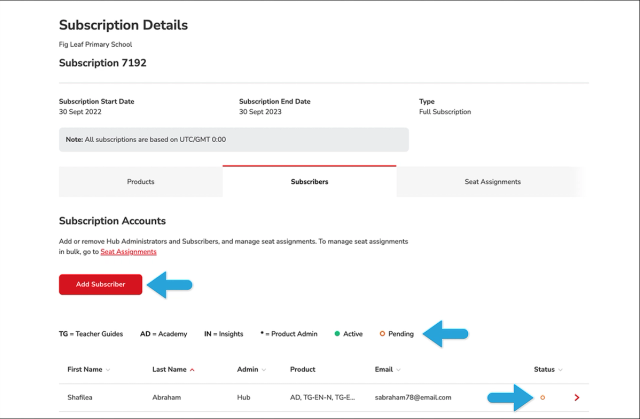Sort by First Name column arrow
Screen dimensions: 640x419
(108, 370)
